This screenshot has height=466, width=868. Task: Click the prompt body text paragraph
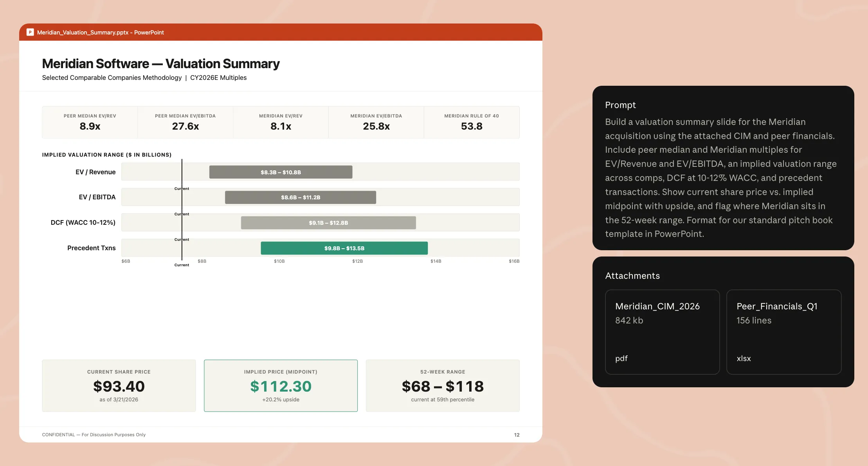tap(721, 178)
